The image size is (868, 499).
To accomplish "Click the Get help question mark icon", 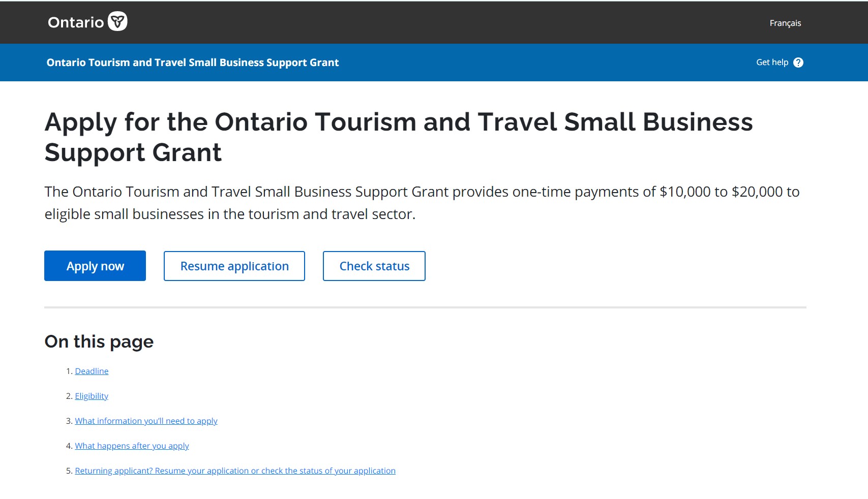I will pyautogui.click(x=798, y=63).
